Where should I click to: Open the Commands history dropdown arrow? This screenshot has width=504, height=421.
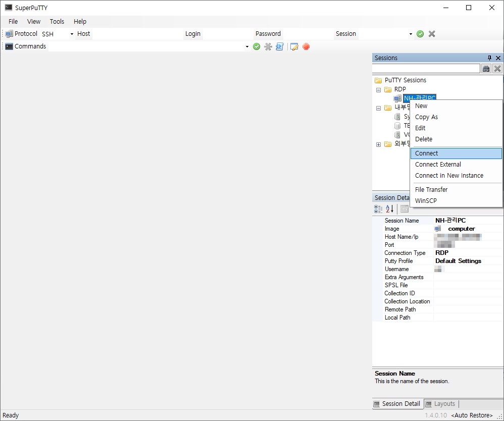coord(247,46)
